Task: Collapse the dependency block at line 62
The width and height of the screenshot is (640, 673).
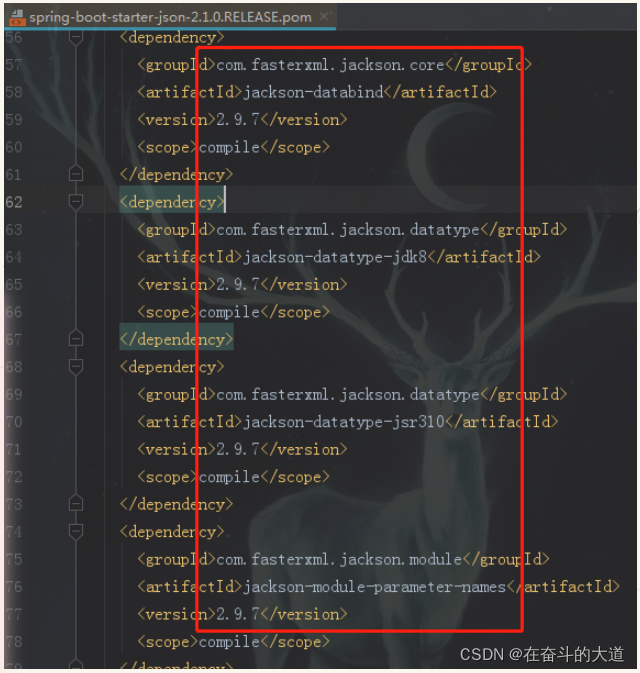Action: pyautogui.click(x=76, y=202)
